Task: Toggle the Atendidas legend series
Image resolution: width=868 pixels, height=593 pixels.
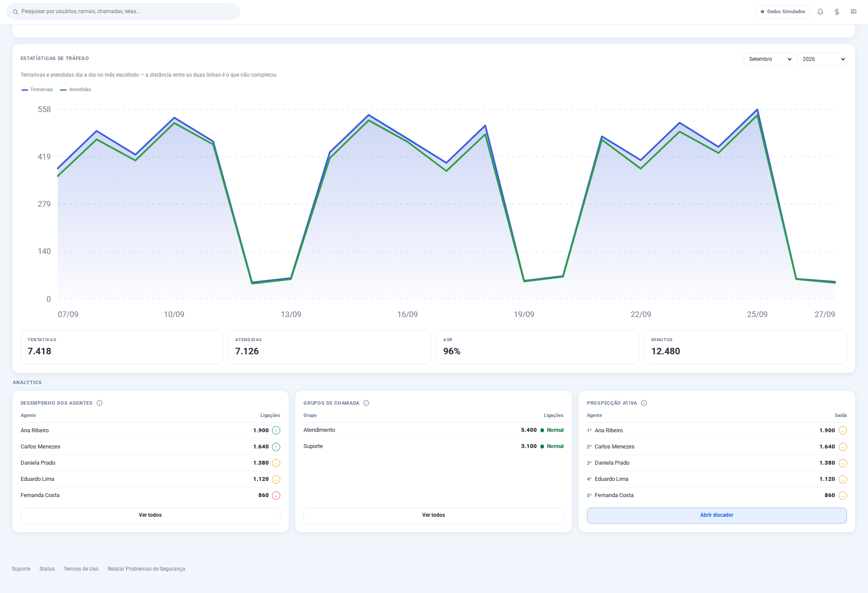Action: (x=76, y=89)
